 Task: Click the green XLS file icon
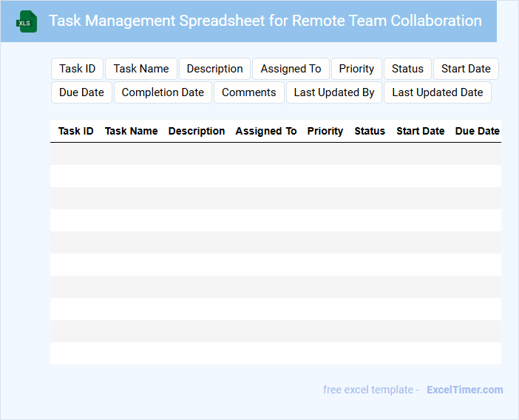(x=27, y=21)
